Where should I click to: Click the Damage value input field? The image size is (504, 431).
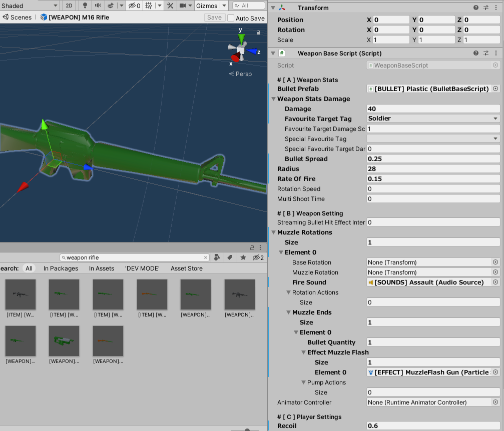[433, 108]
